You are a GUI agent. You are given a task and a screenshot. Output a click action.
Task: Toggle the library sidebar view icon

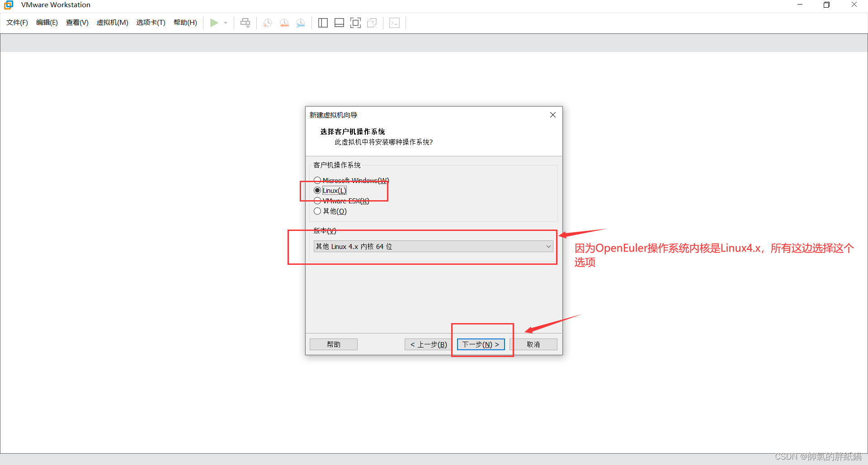point(323,23)
